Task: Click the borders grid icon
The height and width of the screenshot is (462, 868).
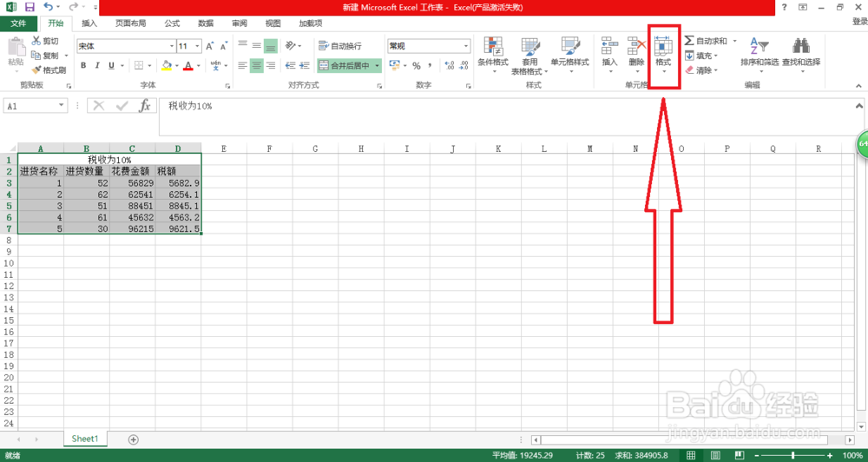Action: (x=139, y=65)
